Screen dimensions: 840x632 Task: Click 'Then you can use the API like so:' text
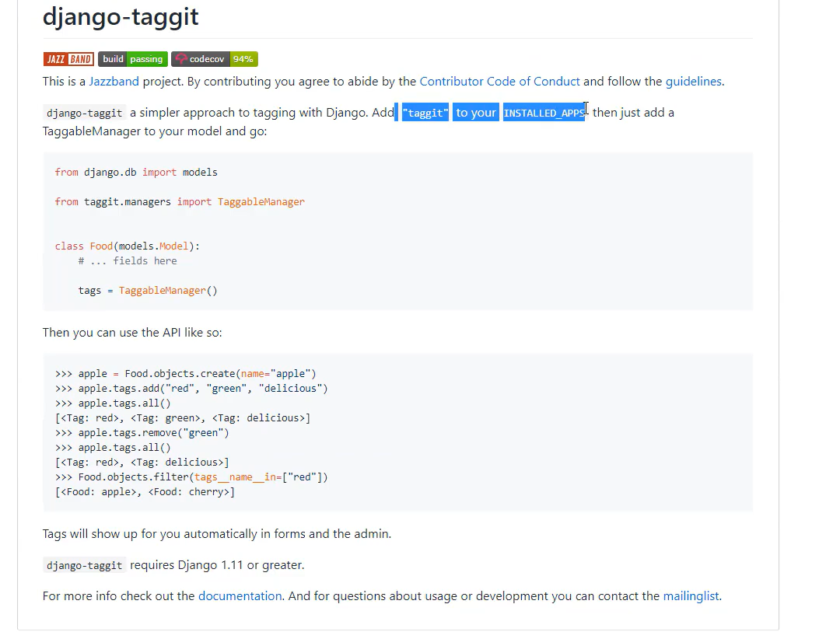tap(132, 333)
